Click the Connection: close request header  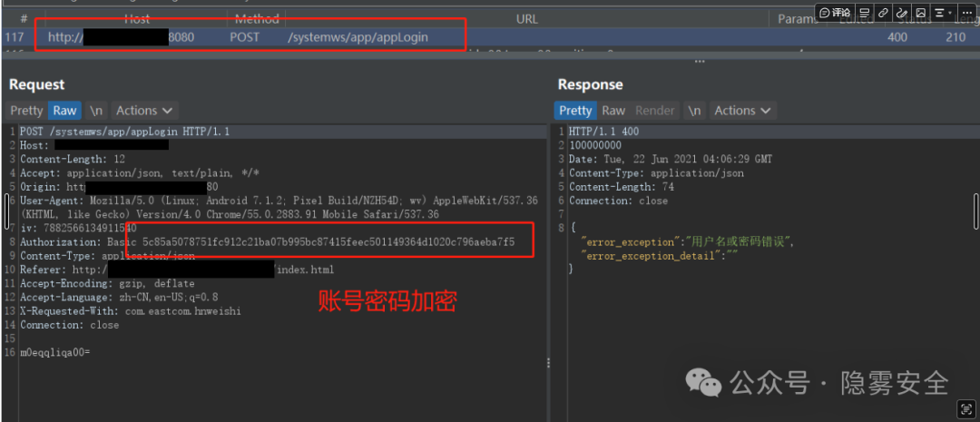pos(69,325)
